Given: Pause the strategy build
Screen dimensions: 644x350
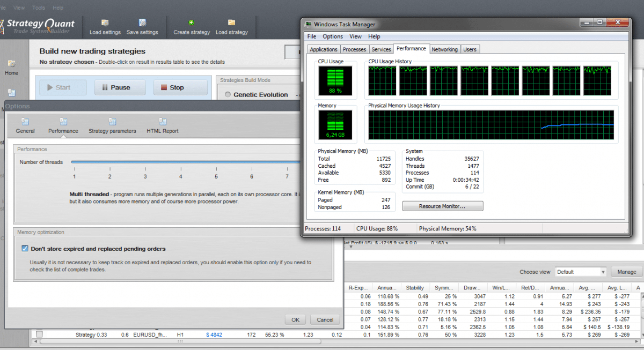Looking at the screenshot, I should click(120, 87).
